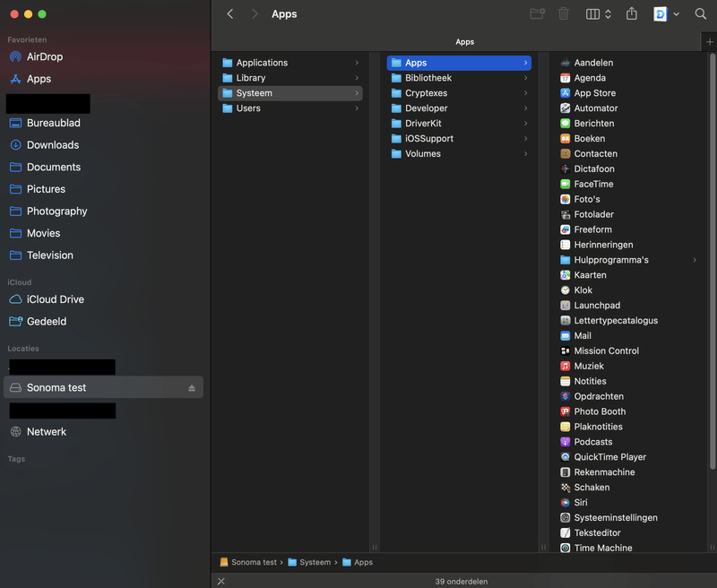Select the Applications folder

coord(290,63)
